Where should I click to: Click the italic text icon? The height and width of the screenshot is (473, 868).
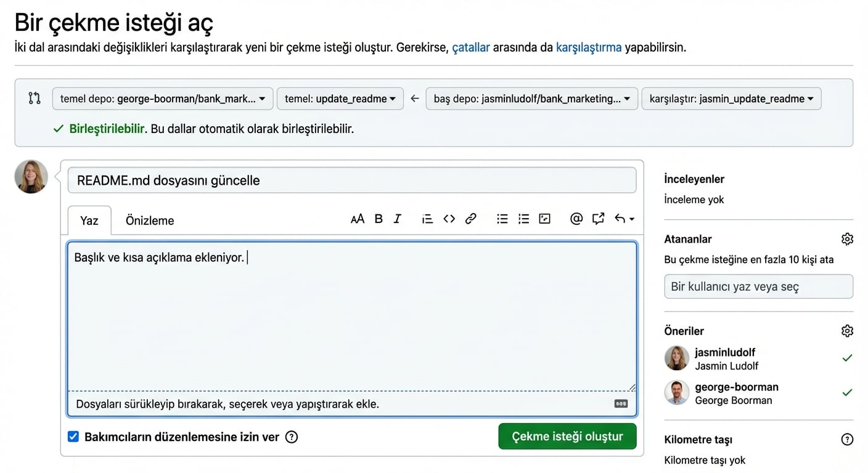pyautogui.click(x=398, y=219)
